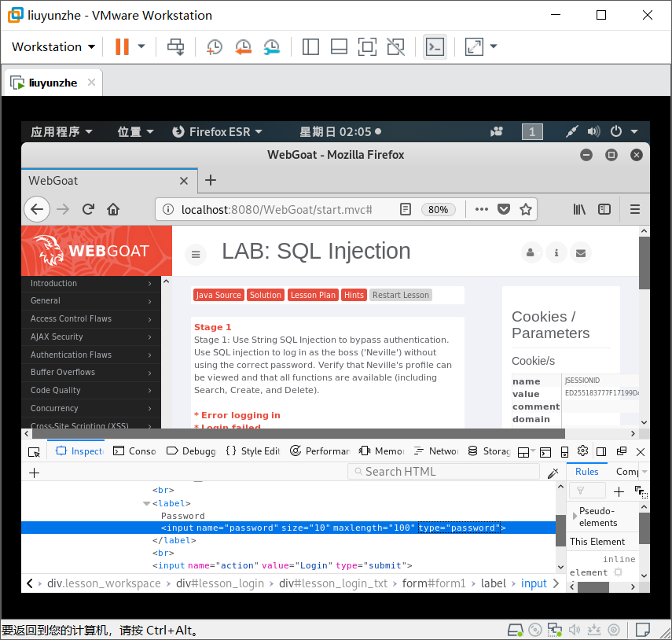This screenshot has height=640, width=672.
Task: Toggle the thumbnail bar view
Action: click(x=339, y=46)
